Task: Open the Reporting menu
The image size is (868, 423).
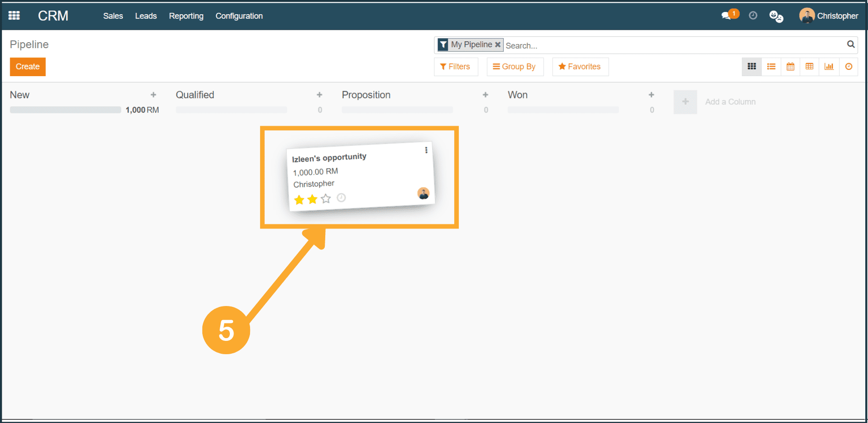Action: [186, 16]
